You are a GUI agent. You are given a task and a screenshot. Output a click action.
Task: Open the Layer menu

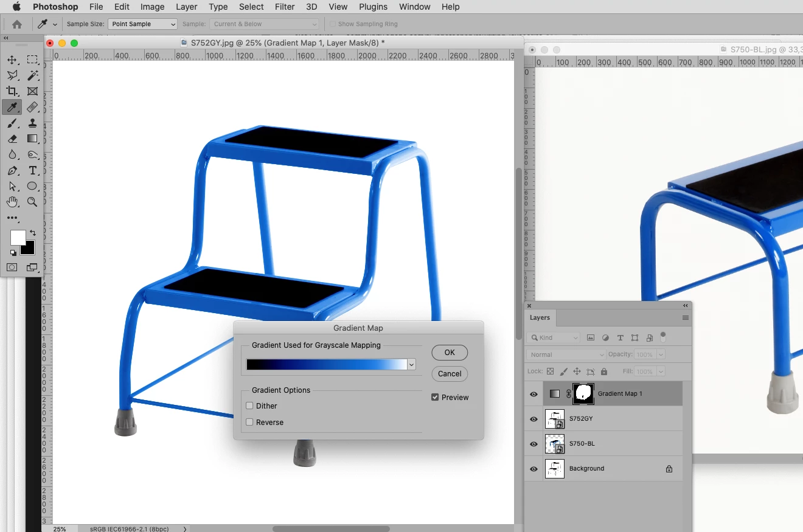click(x=186, y=7)
